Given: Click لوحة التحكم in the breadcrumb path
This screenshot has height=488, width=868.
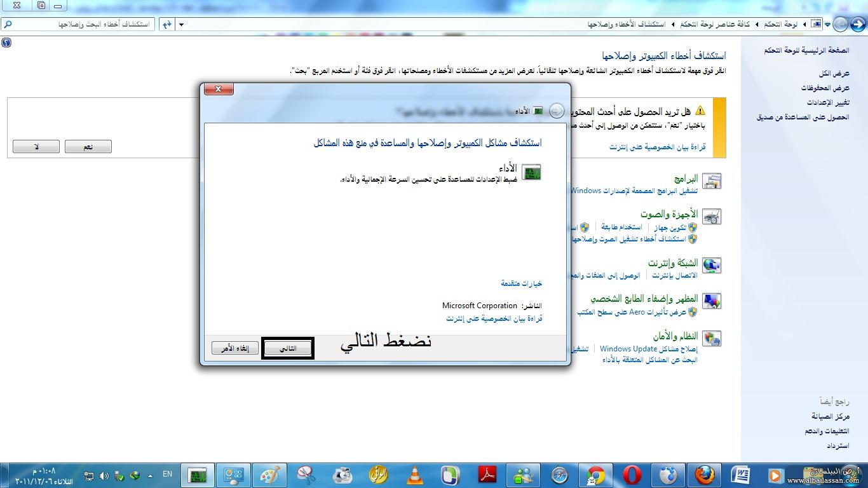Looking at the screenshot, I should 781,24.
